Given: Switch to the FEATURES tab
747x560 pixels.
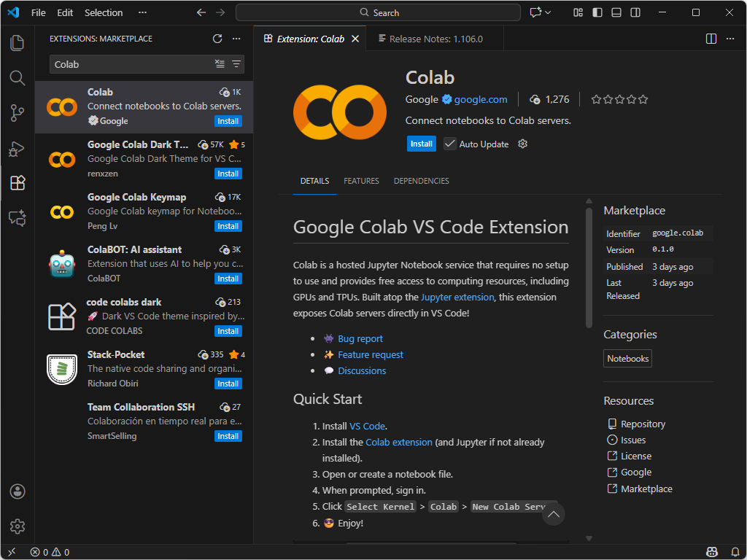Looking at the screenshot, I should [361, 181].
